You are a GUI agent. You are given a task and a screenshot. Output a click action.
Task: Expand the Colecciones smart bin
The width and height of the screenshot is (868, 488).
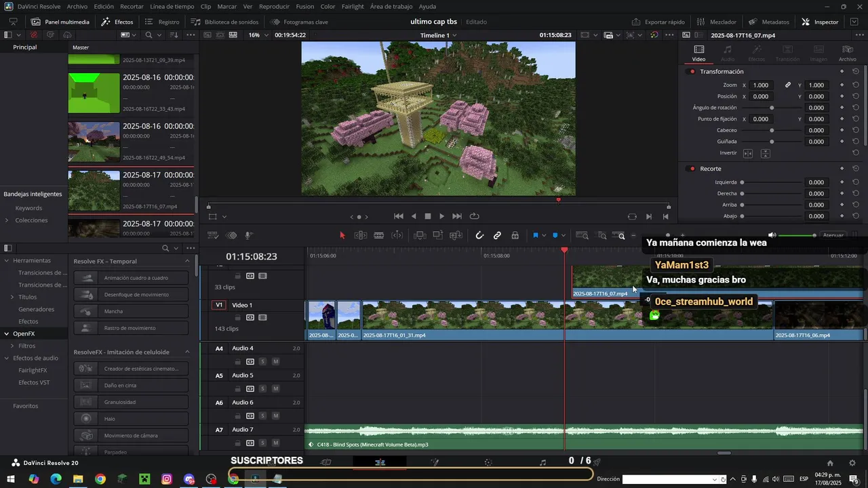point(7,220)
